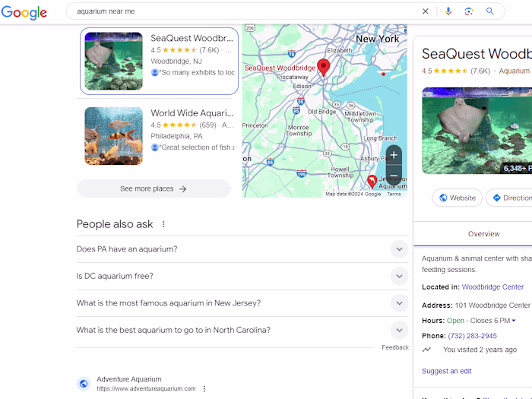Clear the search box with the X icon
Image resolution: width=532 pixels, height=399 pixels.
click(x=425, y=11)
